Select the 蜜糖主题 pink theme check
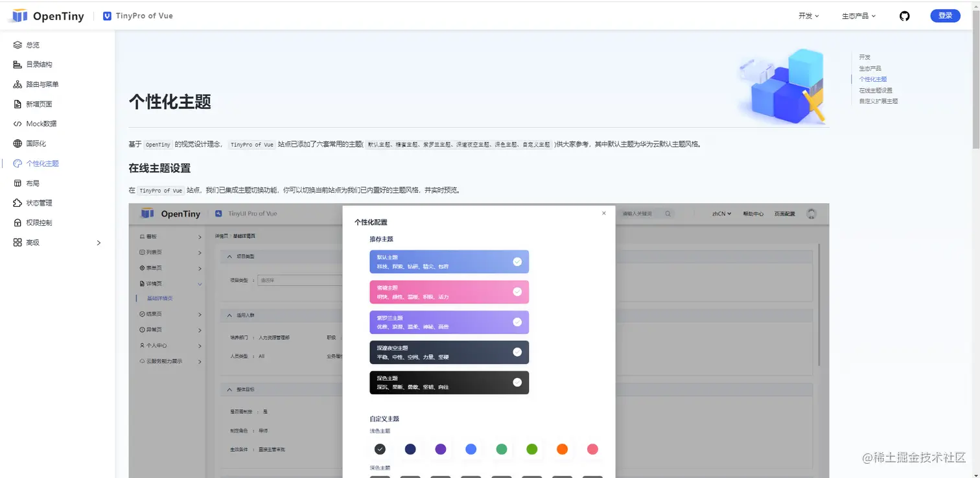 (517, 292)
